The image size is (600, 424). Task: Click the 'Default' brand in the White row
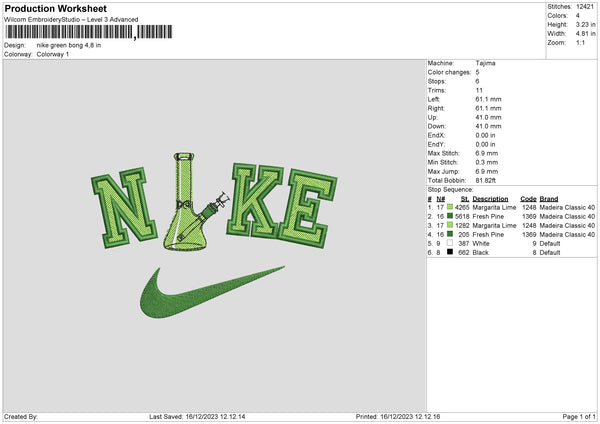point(550,243)
